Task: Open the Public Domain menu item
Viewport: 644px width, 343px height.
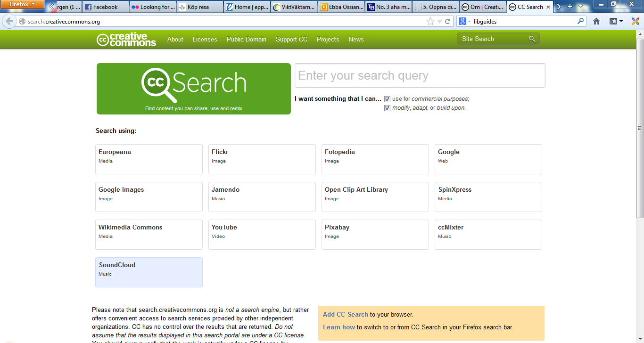Action: pos(246,40)
